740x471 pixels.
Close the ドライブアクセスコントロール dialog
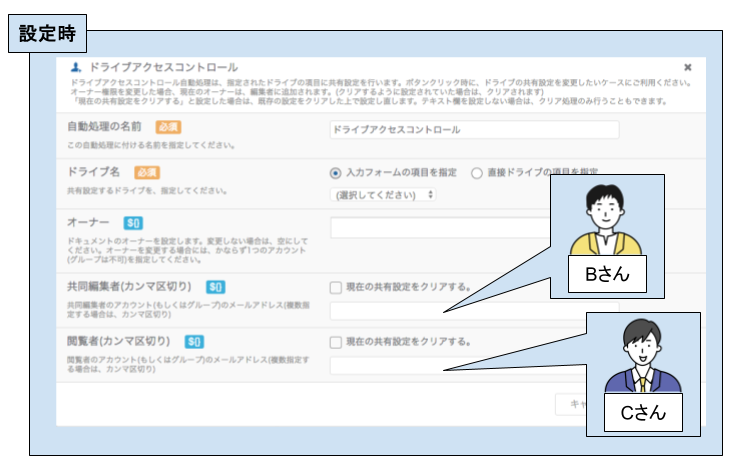[688, 67]
